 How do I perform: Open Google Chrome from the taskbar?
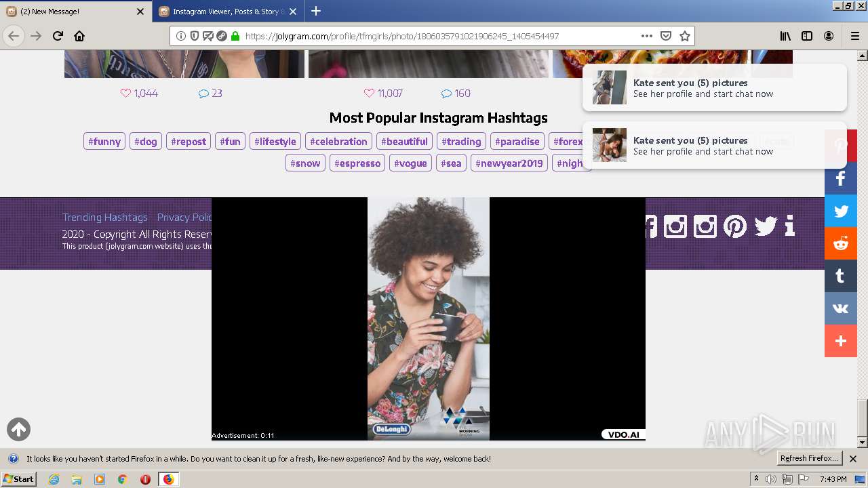122,479
